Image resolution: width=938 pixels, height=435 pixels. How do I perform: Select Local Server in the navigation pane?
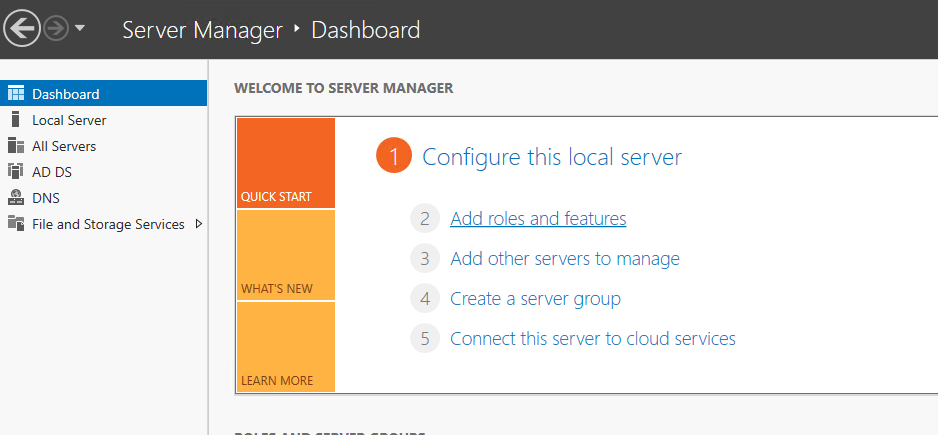coord(69,120)
